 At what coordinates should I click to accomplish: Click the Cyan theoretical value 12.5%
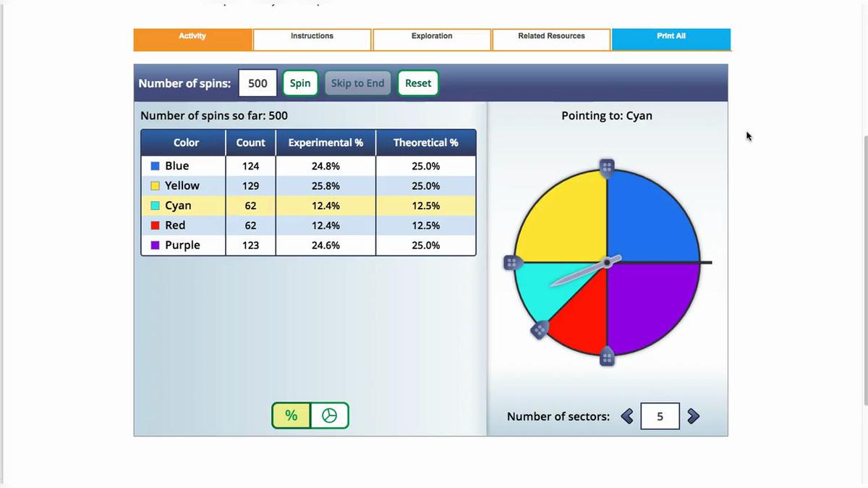coord(426,206)
